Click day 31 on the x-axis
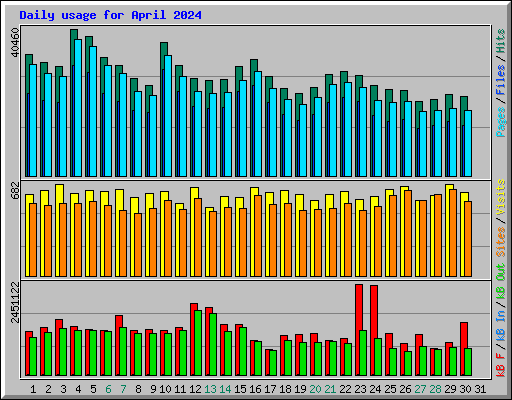Screen dimensions: 512x400 point(480,389)
